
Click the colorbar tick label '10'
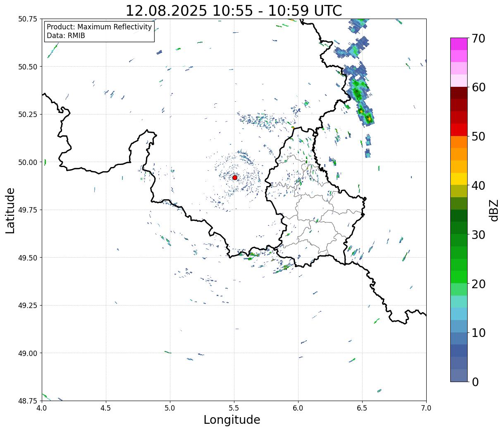pyautogui.click(x=478, y=332)
